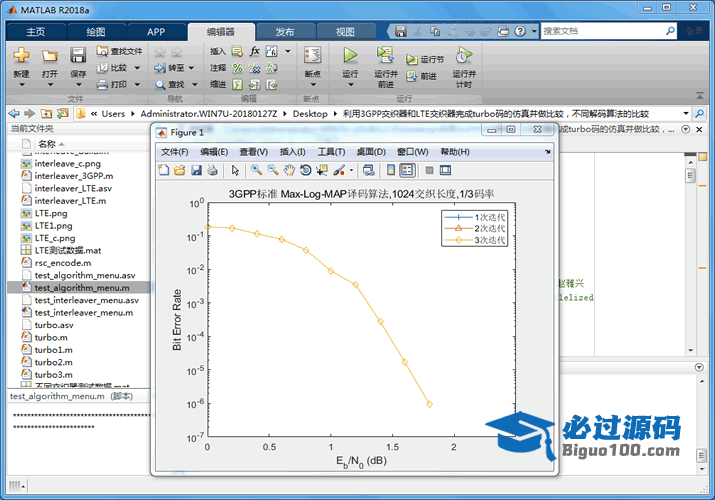Toggle the Insert Legend button in Figure 1
This screenshot has width=715, height=500.
point(407,170)
